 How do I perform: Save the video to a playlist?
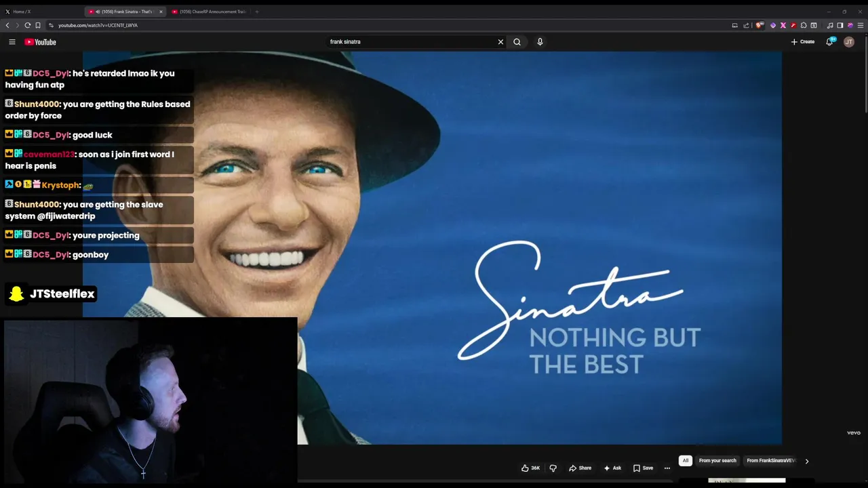coord(643,468)
